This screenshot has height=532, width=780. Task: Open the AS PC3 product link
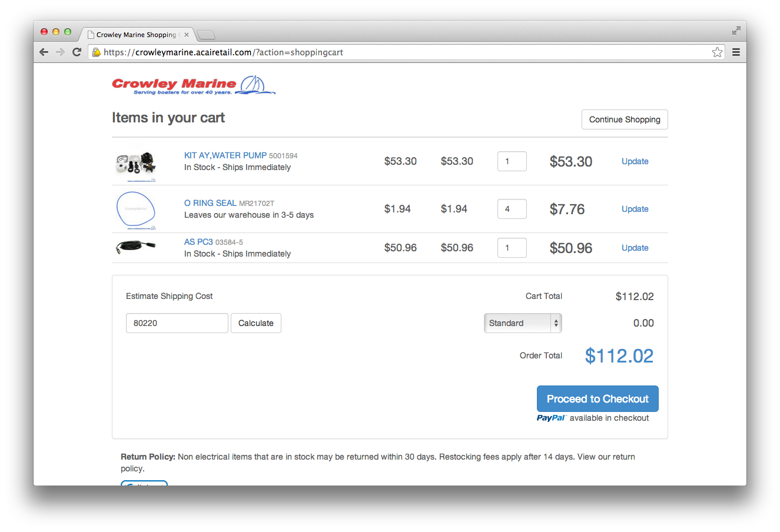(198, 242)
